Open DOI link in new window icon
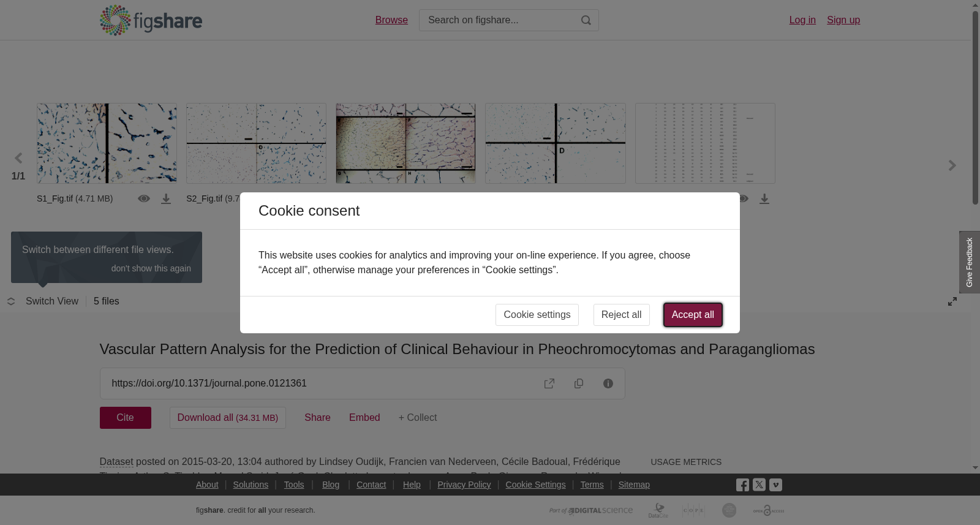Screen dimensions: 980x525 coord(549,383)
